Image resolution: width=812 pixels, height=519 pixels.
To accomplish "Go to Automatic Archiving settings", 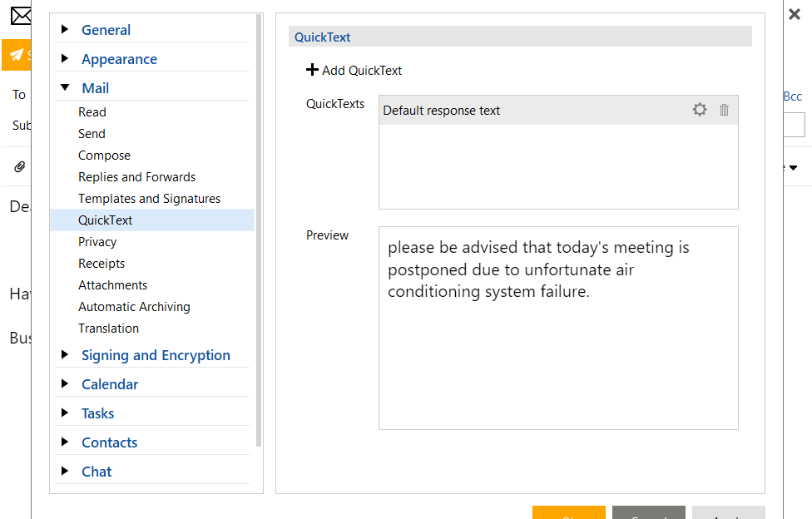I will [x=134, y=307].
